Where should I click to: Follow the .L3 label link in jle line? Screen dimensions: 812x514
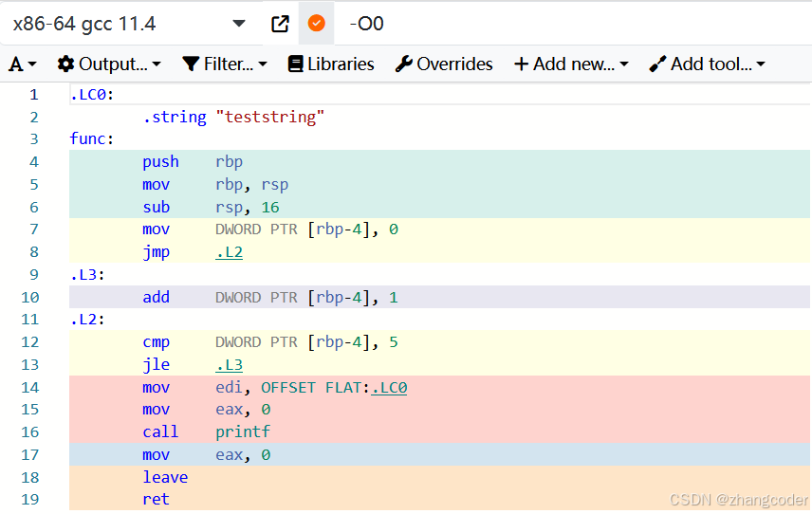(x=229, y=365)
